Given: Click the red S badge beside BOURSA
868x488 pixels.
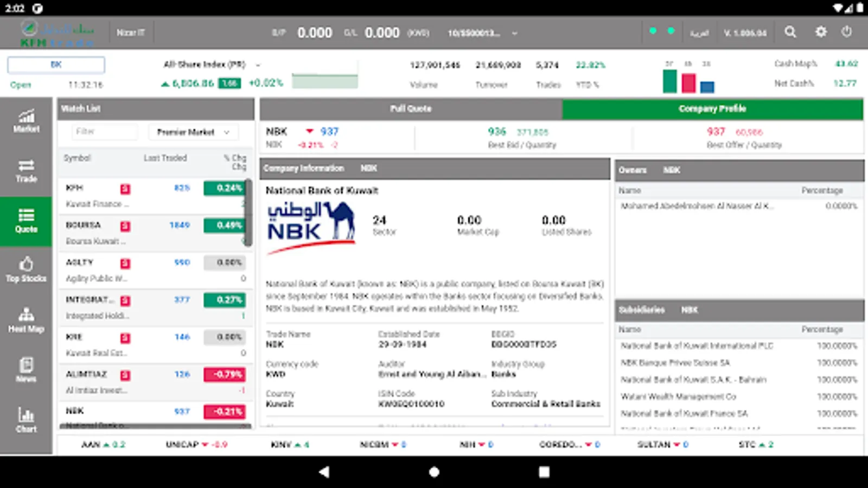Looking at the screenshot, I should pyautogui.click(x=125, y=226).
